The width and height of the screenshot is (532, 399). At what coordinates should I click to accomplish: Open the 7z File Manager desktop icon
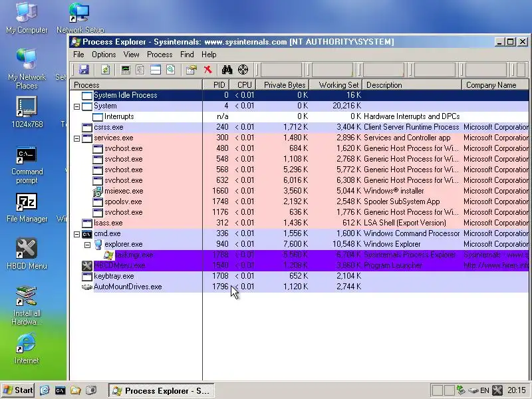pos(27,208)
